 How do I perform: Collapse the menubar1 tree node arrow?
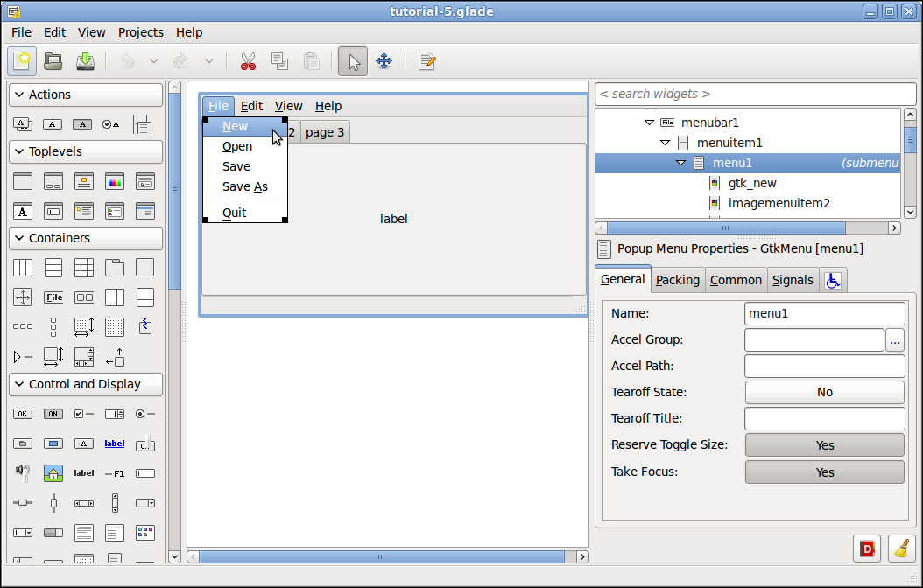(649, 122)
